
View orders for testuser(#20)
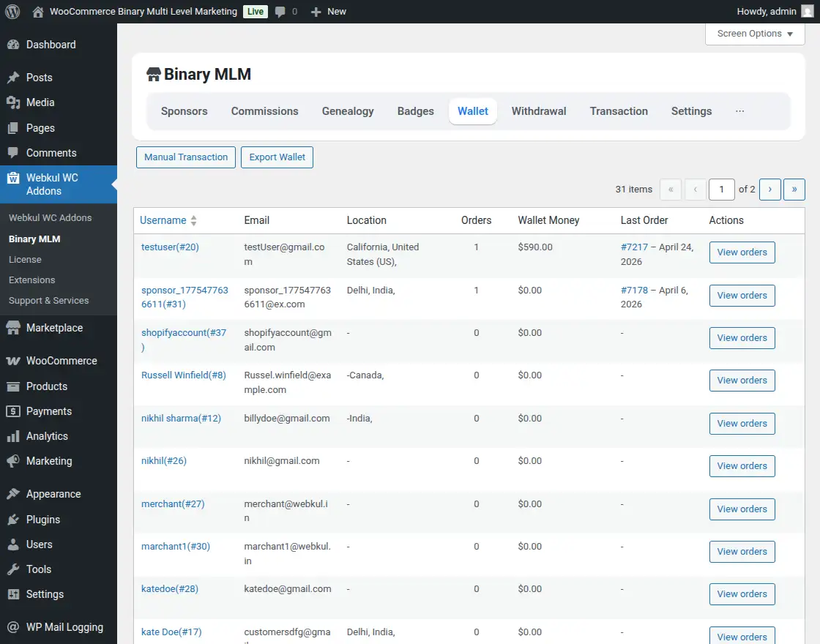coord(742,252)
